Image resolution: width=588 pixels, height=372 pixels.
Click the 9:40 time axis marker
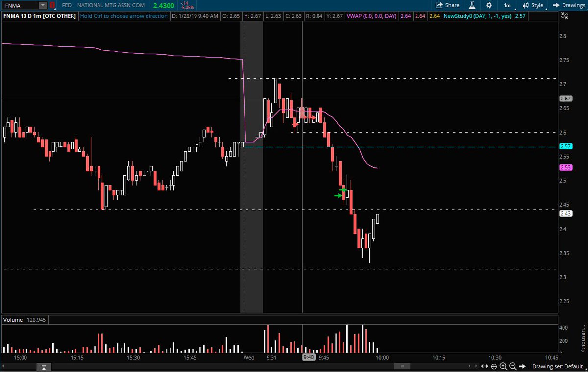[x=308, y=358]
